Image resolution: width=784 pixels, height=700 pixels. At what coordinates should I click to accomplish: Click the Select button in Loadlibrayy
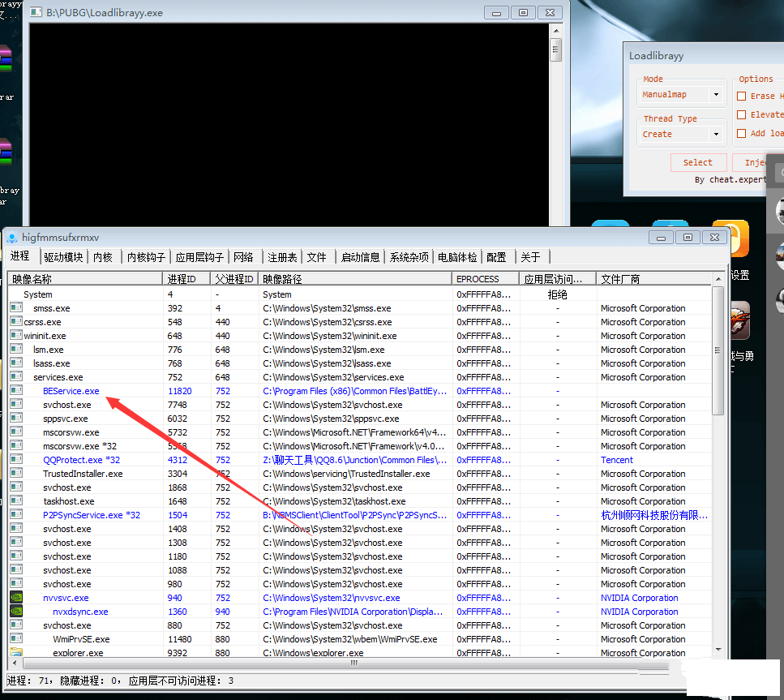click(x=698, y=162)
